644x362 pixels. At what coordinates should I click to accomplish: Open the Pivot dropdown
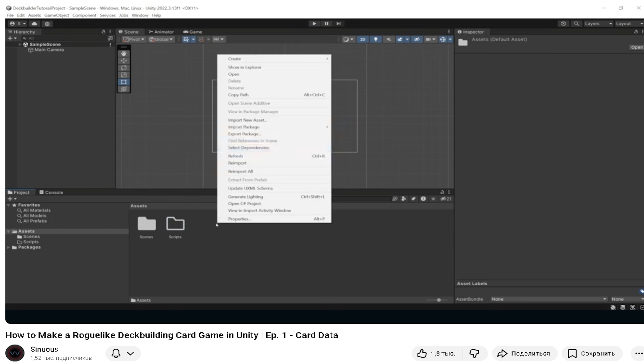point(134,39)
